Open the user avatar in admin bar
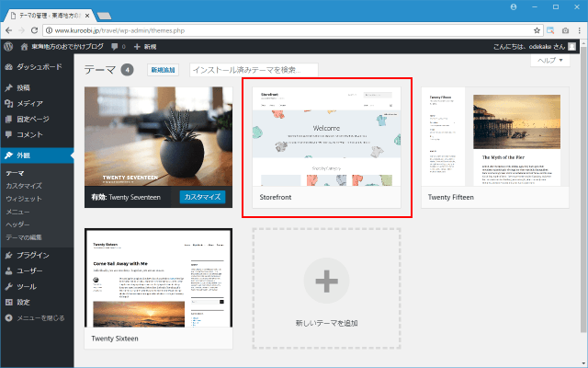 click(x=571, y=47)
